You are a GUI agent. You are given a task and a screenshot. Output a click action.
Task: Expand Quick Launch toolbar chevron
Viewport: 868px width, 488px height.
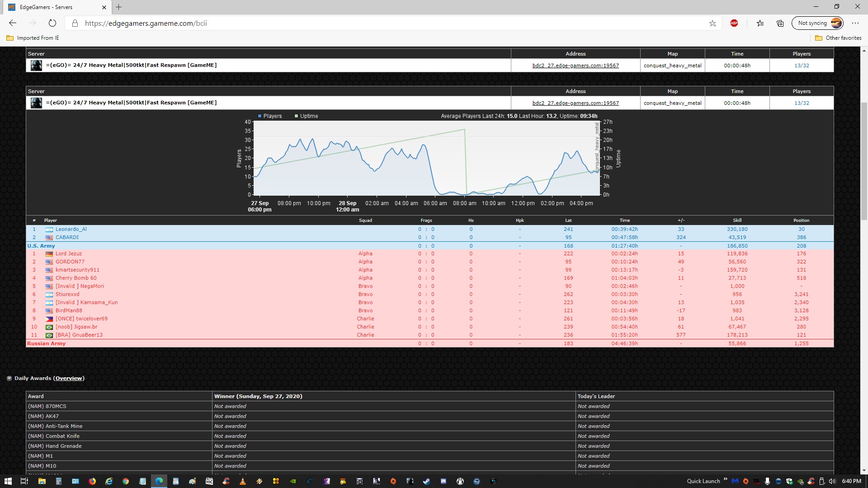(726, 479)
